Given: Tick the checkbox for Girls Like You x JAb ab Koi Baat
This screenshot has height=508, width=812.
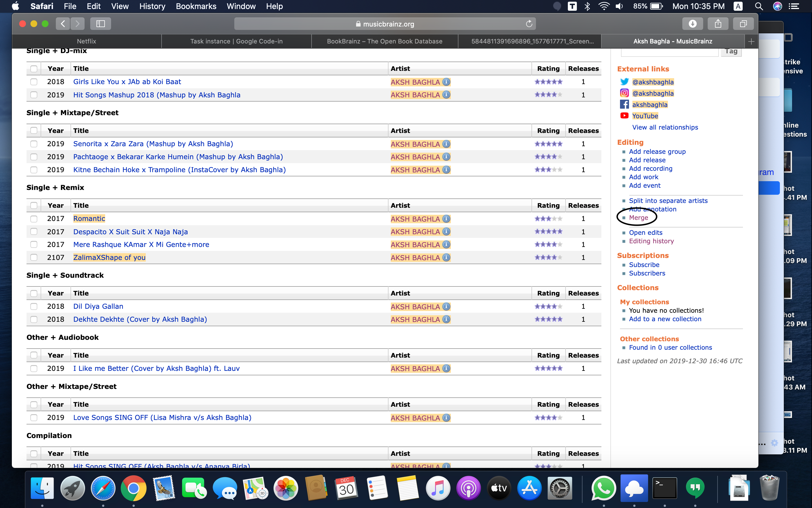Looking at the screenshot, I should coord(34,82).
